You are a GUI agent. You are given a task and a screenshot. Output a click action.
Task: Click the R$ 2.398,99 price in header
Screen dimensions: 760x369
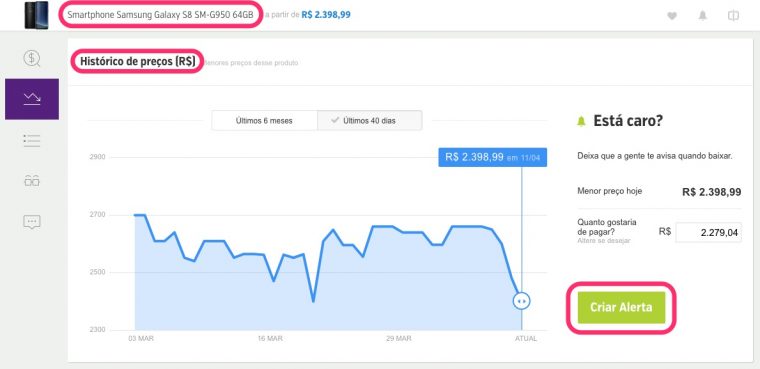tap(326, 15)
